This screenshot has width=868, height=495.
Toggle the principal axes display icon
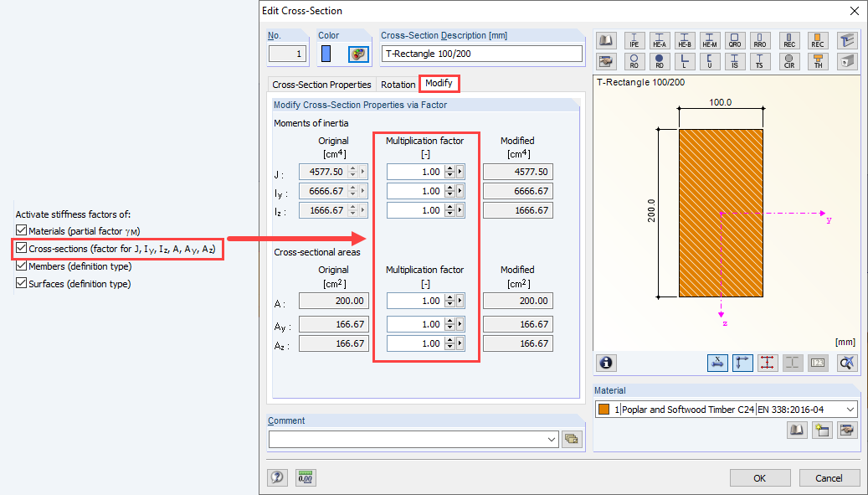click(x=742, y=363)
